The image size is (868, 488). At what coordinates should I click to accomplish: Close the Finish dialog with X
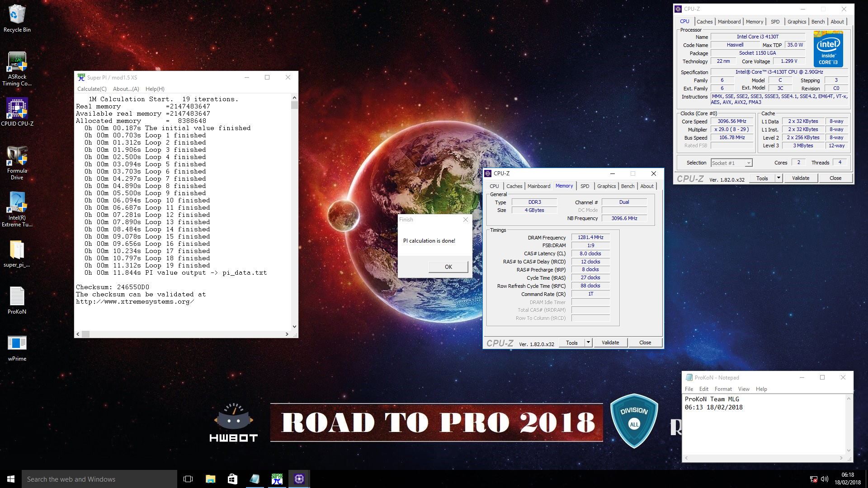click(466, 220)
